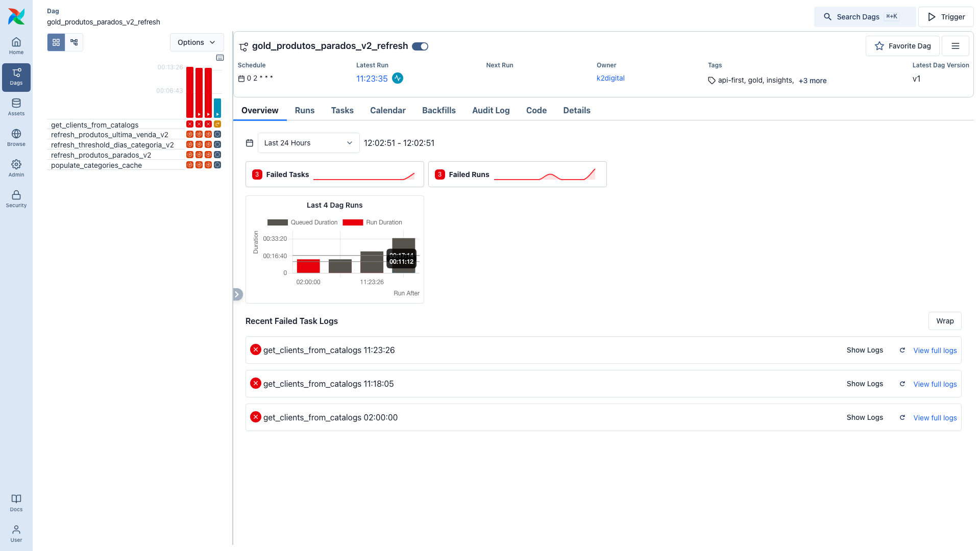Switch to the Audit Log tab
Screen dimensions: 980x551
point(491,110)
